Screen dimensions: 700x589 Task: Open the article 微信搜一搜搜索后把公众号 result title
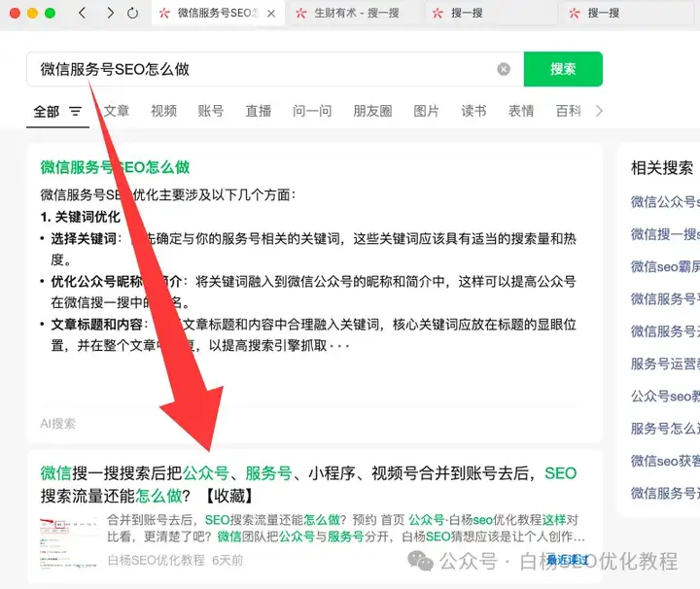point(308,485)
